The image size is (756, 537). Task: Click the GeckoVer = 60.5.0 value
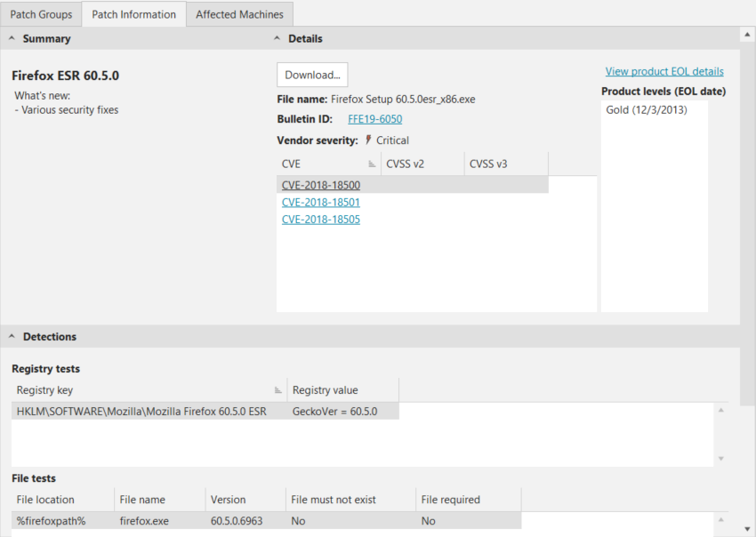tap(335, 411)
